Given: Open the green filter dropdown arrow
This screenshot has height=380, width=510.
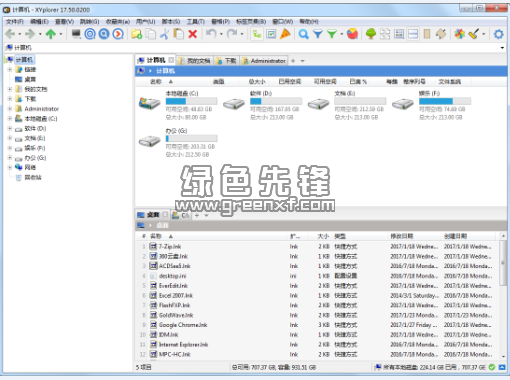Looking at the screenshot, I should tap(341, 34).
